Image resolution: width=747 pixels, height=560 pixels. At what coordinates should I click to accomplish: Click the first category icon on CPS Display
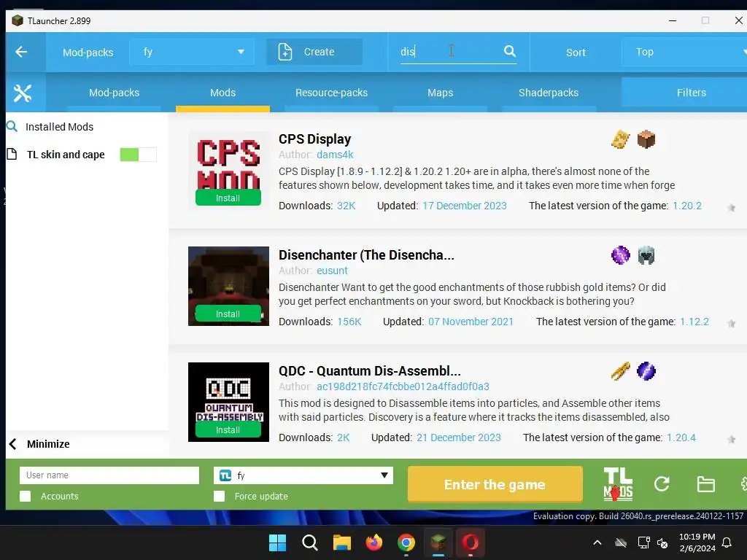coord(620,139)
